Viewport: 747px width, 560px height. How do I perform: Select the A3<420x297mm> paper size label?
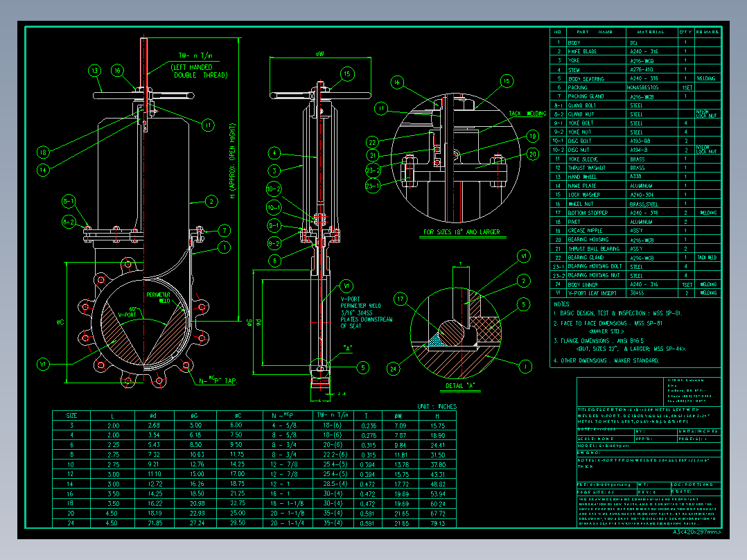click(696, 532)
